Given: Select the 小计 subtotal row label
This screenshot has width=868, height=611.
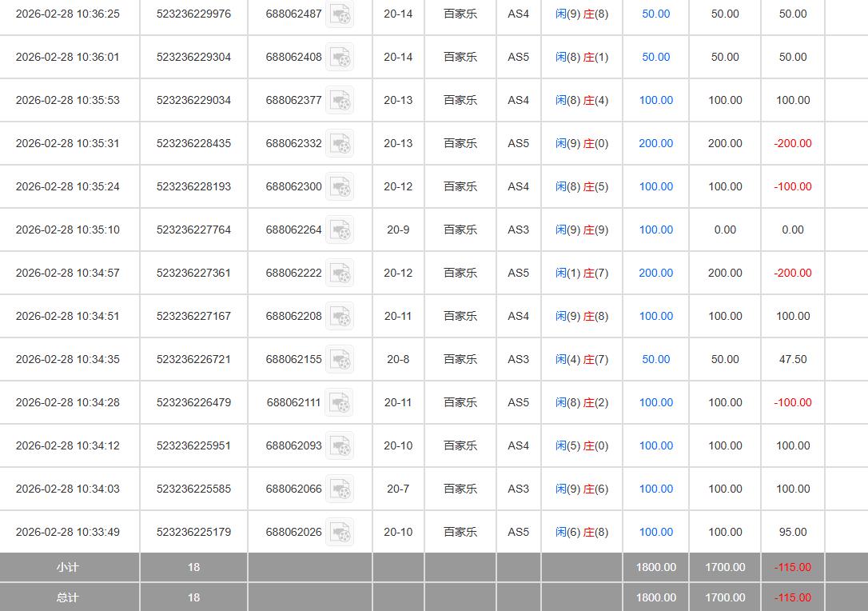Looking at the screenshot, I should 68,568.
